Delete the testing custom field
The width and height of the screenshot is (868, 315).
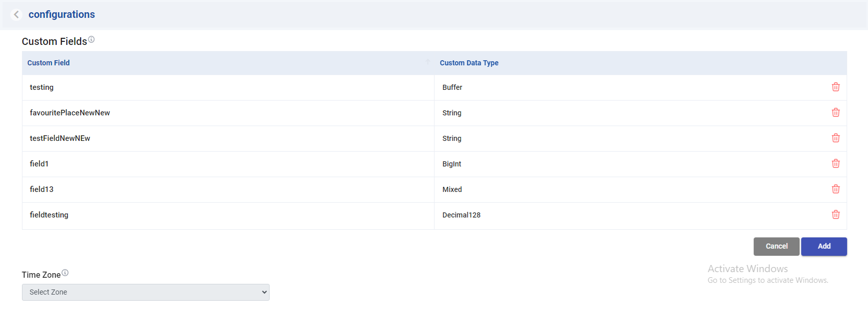tap(835, 87)
